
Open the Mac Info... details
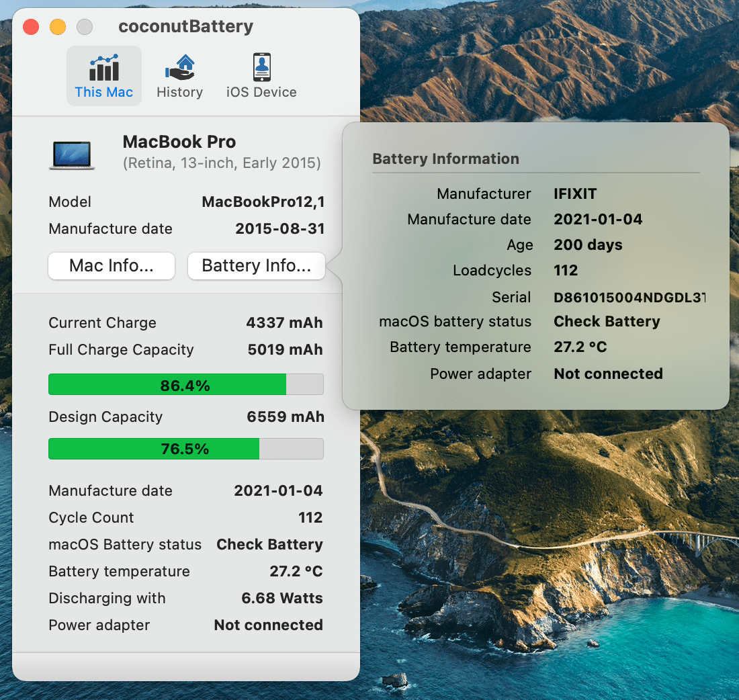tap(112, 266)
